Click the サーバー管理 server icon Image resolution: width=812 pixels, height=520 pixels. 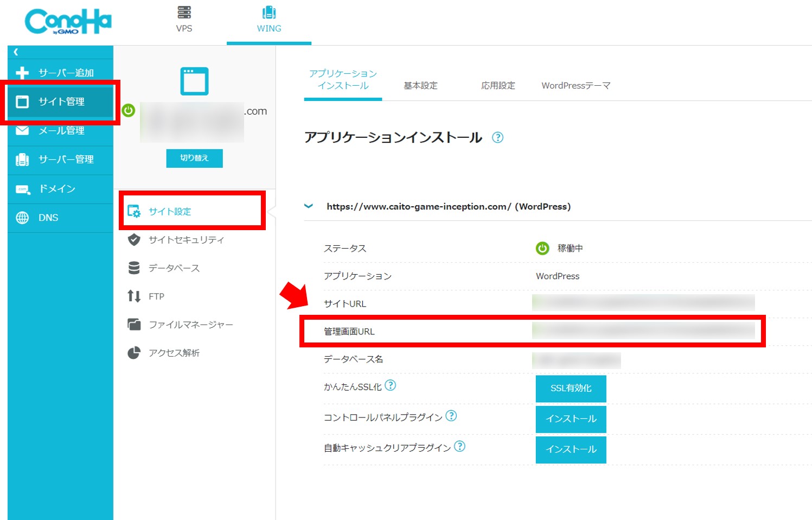tap(22, 160)
